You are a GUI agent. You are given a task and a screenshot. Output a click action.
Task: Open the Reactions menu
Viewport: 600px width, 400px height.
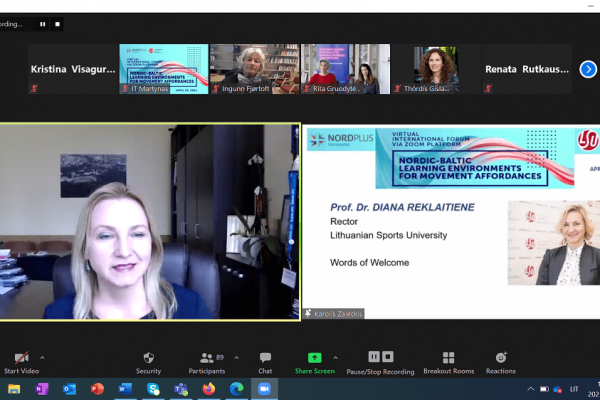click(x=501, y=363)
